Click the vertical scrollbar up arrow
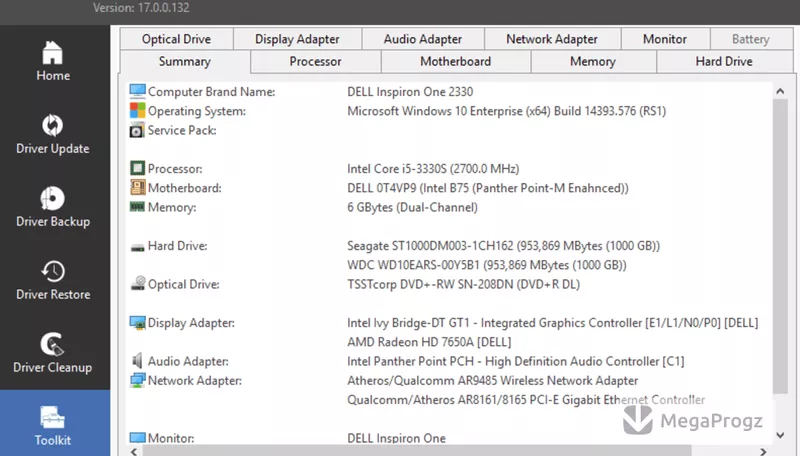Image resolution: width=800 pixels, height=456 pixels. pyautogui.click(x=780, y=91)
